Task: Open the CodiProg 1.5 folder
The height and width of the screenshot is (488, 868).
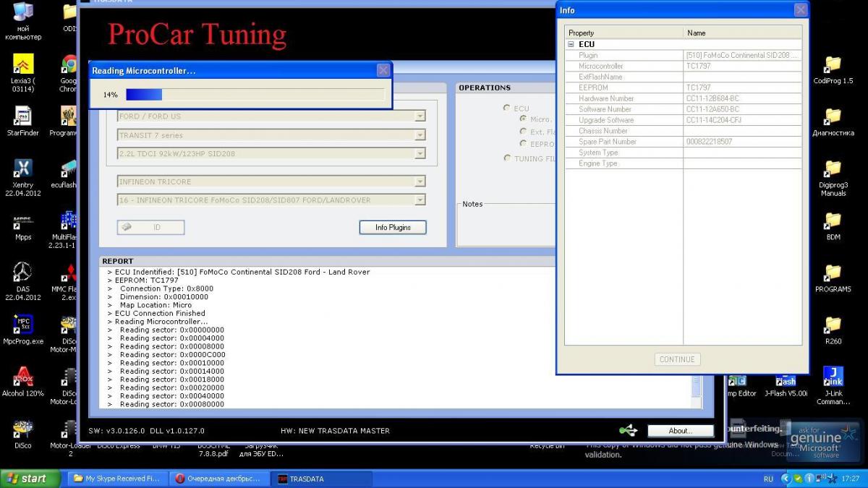Action: pyautogui.click(x=833, y=70)
